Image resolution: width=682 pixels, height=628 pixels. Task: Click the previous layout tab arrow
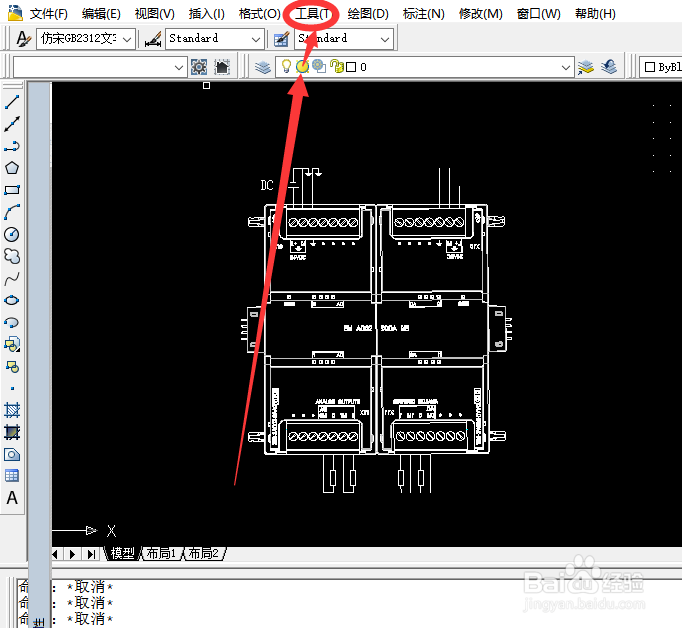[x=55, y=554]
